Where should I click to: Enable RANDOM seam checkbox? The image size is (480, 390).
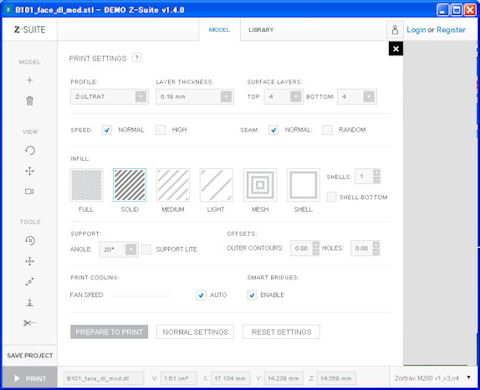click(x=327, y=130)
